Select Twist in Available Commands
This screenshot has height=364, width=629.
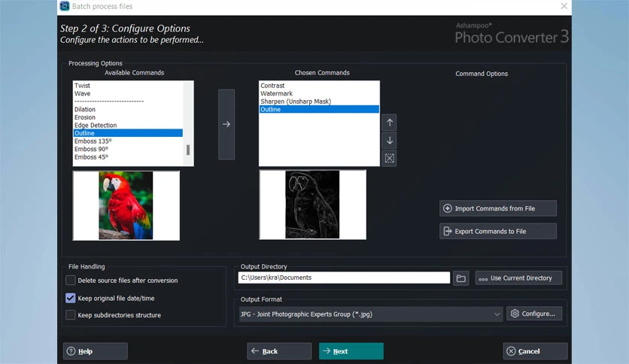[128, 86]
